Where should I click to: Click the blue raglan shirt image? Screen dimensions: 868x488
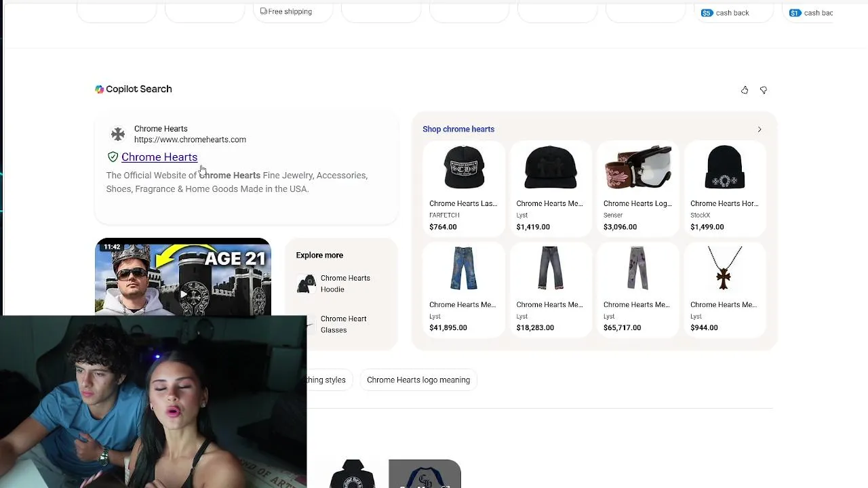pyautogui.click(x=425, y=474)
